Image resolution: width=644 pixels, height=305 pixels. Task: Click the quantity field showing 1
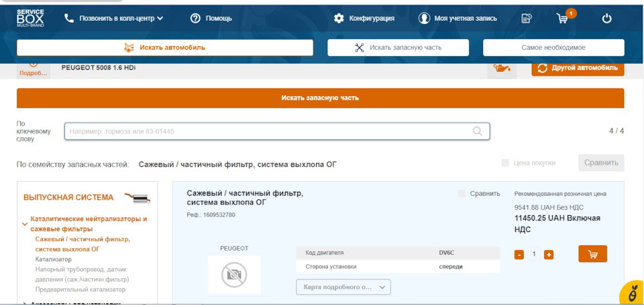(534, 255)
